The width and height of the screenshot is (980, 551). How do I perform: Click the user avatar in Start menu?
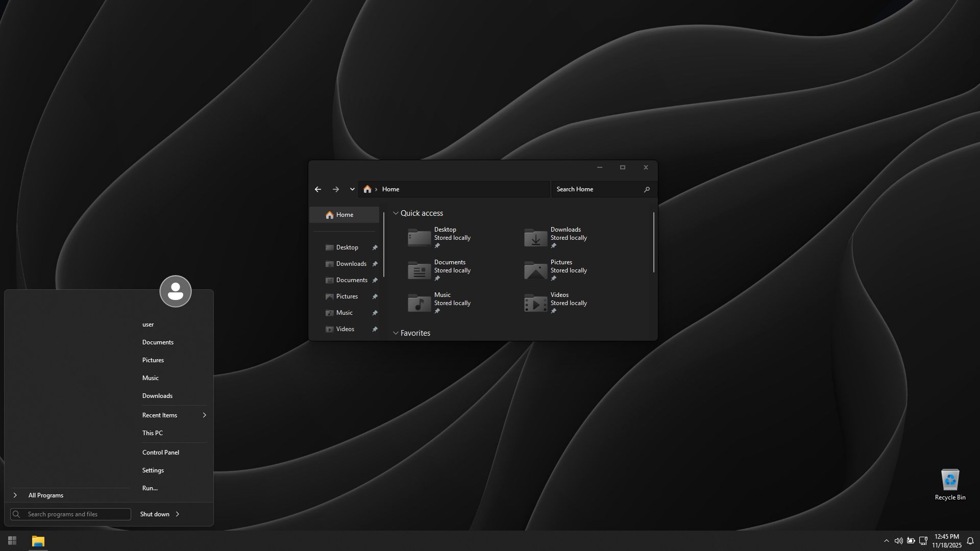pos(176,291)
